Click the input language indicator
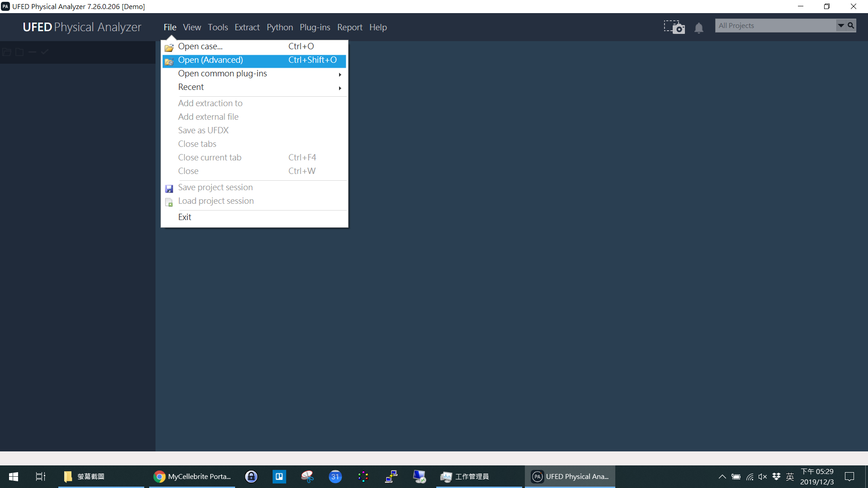The width and height of the screenshot is (868, 488). (790, 477)
